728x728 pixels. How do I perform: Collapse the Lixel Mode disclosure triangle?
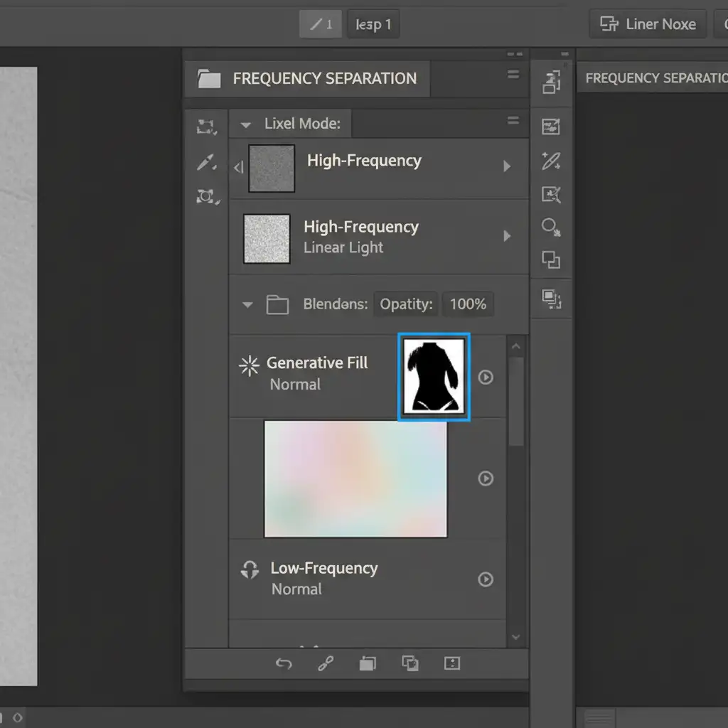(246, 124)
